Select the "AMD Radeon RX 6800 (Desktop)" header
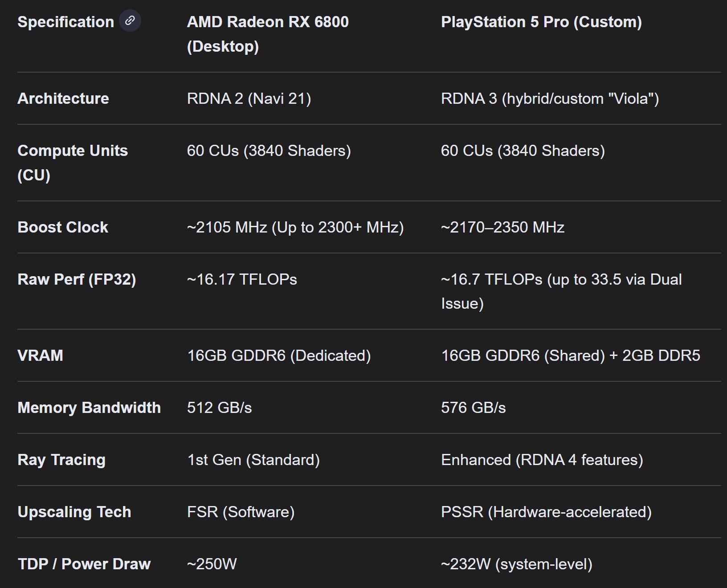Screen dimensions: 727x588 [x=268, y=34]
